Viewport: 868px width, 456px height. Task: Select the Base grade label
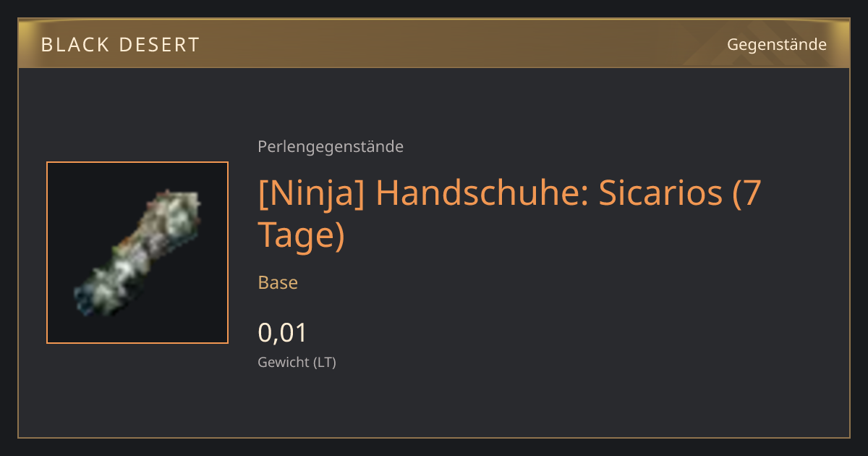pyautogui.click(x=278, y=282)
